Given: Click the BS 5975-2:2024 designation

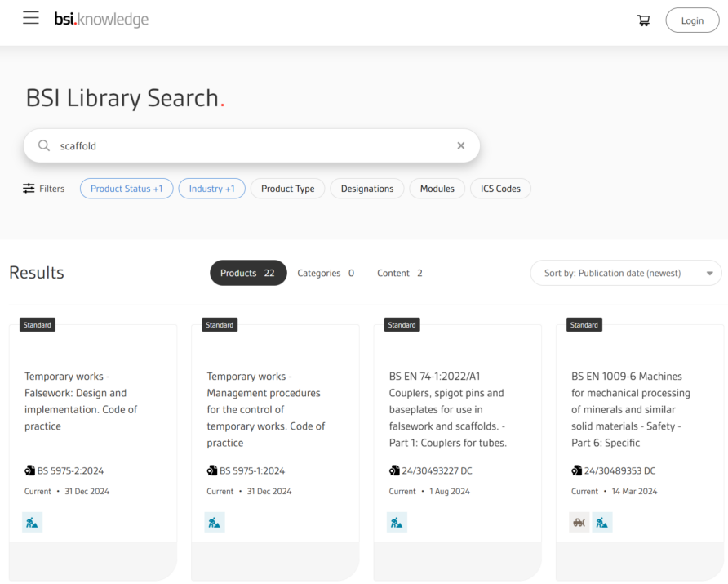Looking at the screenshot, I should point(70,470).
